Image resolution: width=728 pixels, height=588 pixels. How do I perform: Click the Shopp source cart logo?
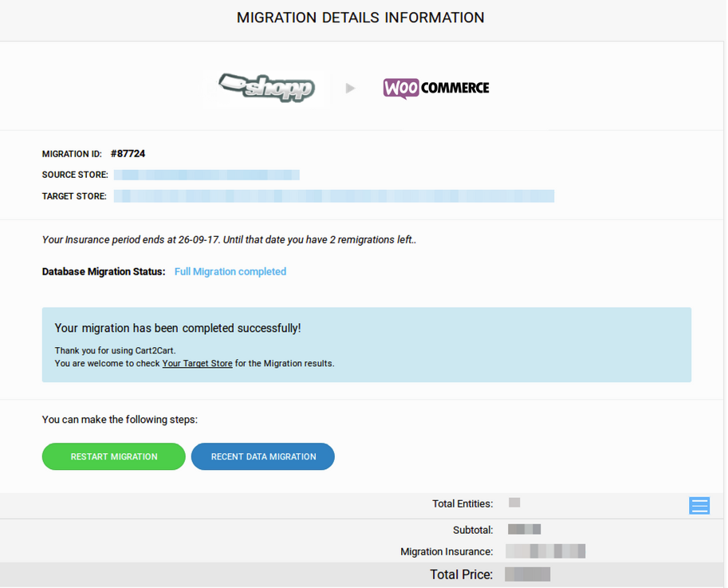[x=267, y=88]
